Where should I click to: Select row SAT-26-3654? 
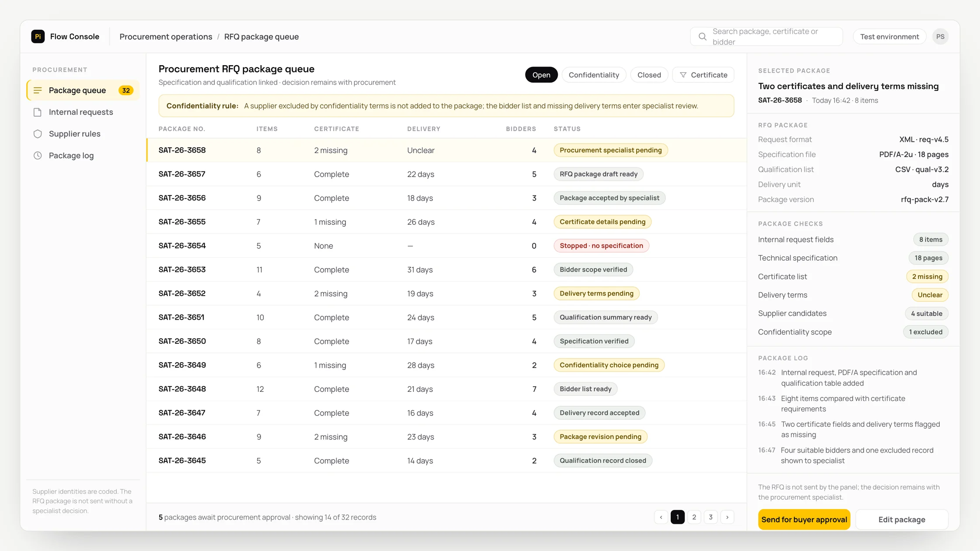[x=446, y=246]
